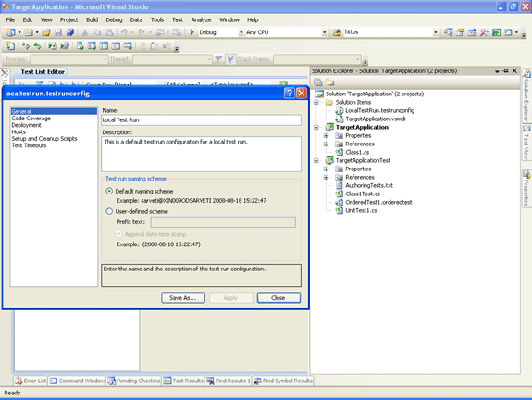Expand References under TargetApplicationTest project
This screenshot has width=532, height=400.
tap(326, 177)
